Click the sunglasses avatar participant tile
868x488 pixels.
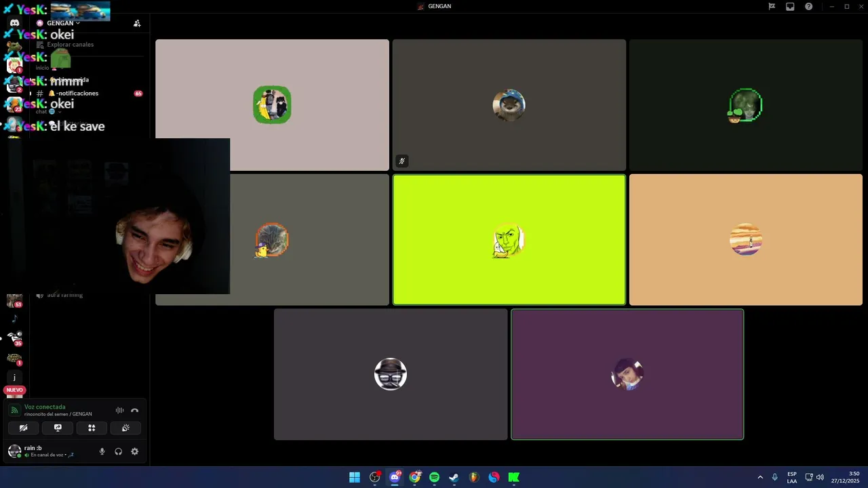(391, 374)
